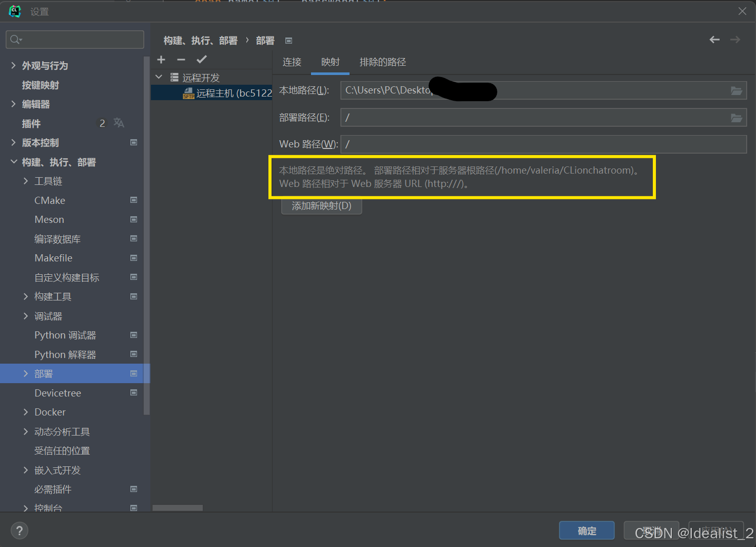The image size is (756, 547).
Task: Click the plugins language translate icon
Action: (x=119, y=123)
